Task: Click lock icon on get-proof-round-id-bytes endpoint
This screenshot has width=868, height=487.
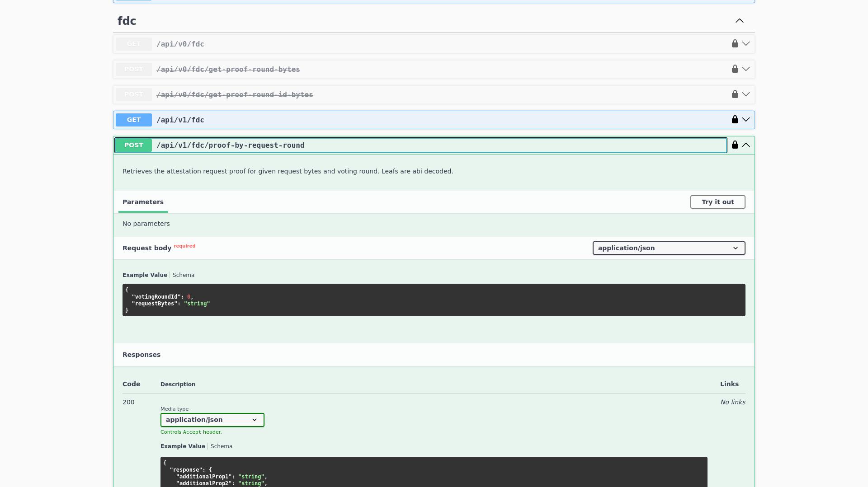Action: tap(735, 94)
